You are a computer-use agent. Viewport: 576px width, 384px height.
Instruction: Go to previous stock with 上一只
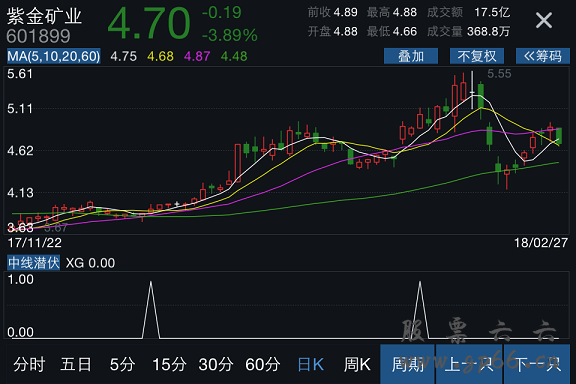469,364
